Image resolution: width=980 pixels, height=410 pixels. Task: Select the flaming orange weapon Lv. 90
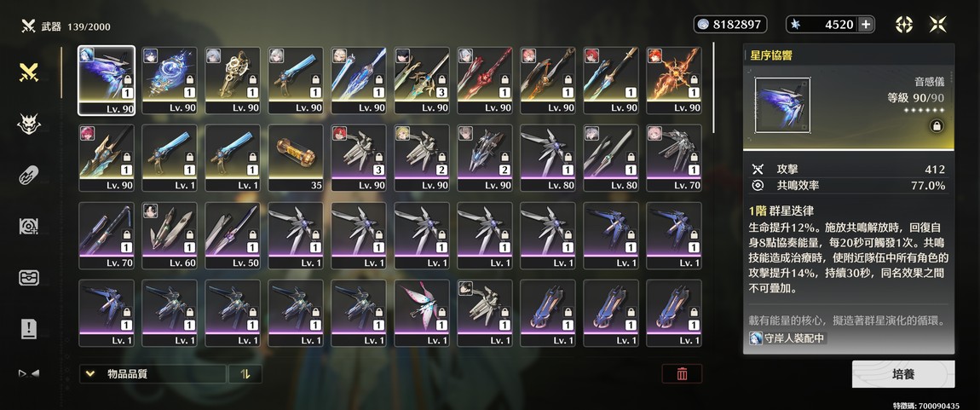point(674,81)
